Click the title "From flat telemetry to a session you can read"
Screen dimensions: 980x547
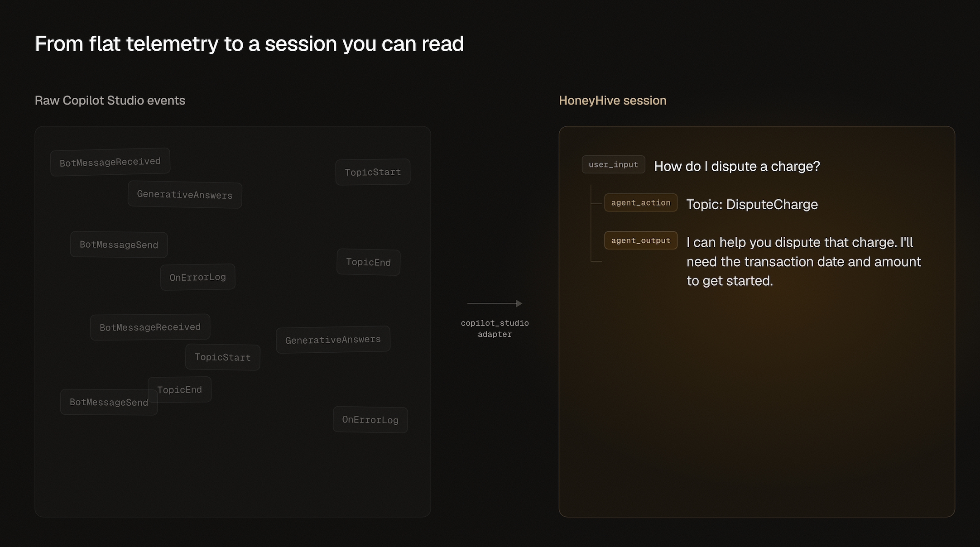click(x=250, y=44)
